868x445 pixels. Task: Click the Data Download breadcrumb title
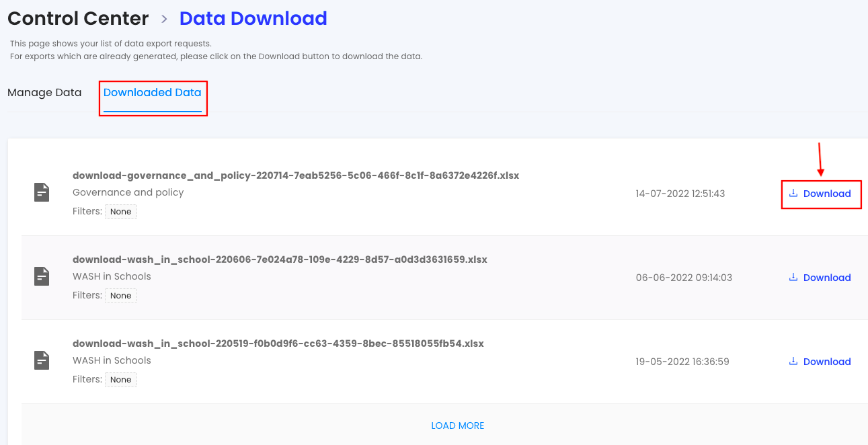(253, 18)
